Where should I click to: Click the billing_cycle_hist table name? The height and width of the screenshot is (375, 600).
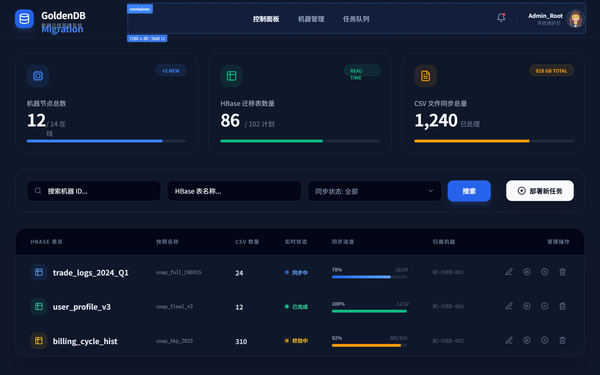(x=85, y=341)
